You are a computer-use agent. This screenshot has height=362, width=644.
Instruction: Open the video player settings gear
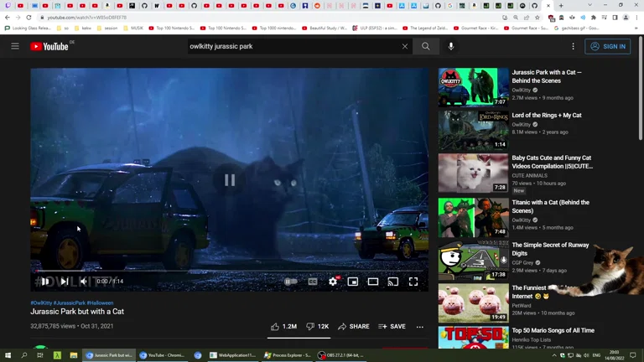pos(333,282)
